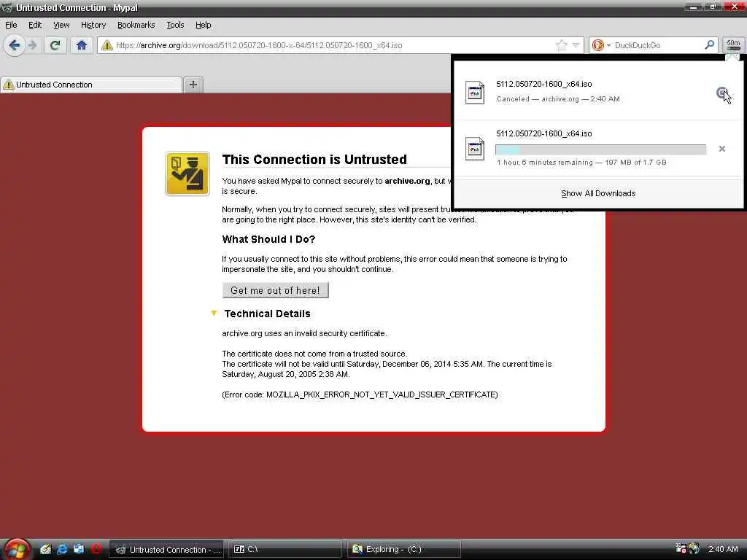Click the DuckDuckGo engine icon
The height and width of the screenshot is (560, 747).
click(598, 45)
